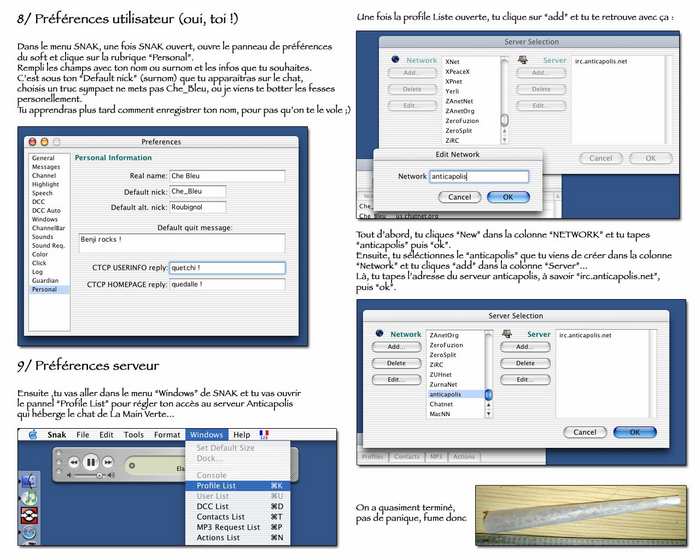This screenshot has width=700, height=560.
Task: Click the red close button of the Preferences window
Action: tap(33, 142)
